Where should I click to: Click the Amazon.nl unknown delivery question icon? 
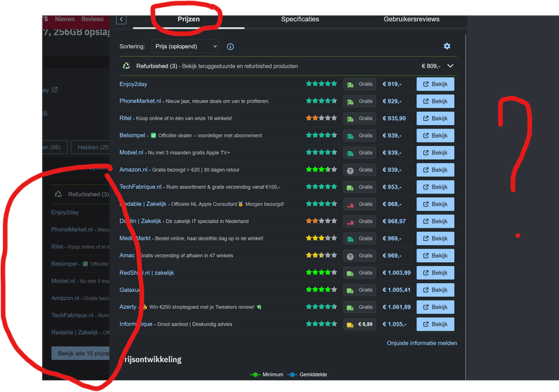[350, 170]
